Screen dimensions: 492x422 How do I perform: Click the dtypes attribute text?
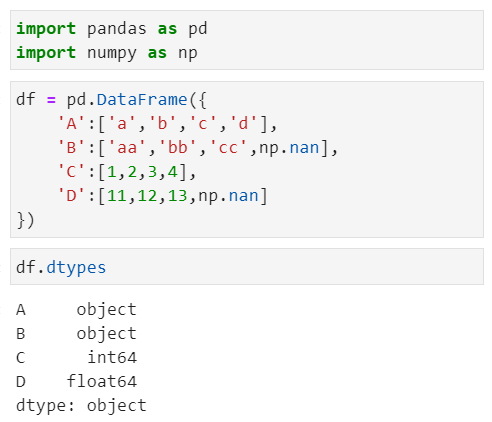76,268
